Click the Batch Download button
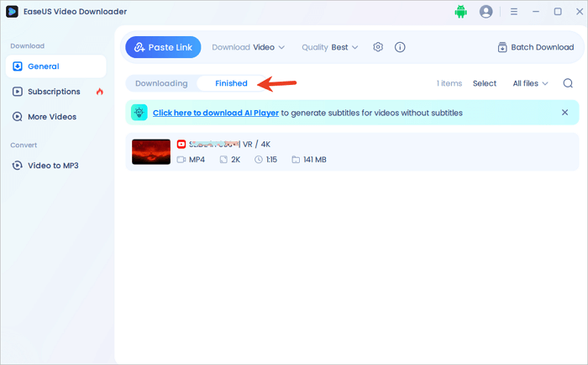This screenshot has width=588, height=365. coord(535,47)
